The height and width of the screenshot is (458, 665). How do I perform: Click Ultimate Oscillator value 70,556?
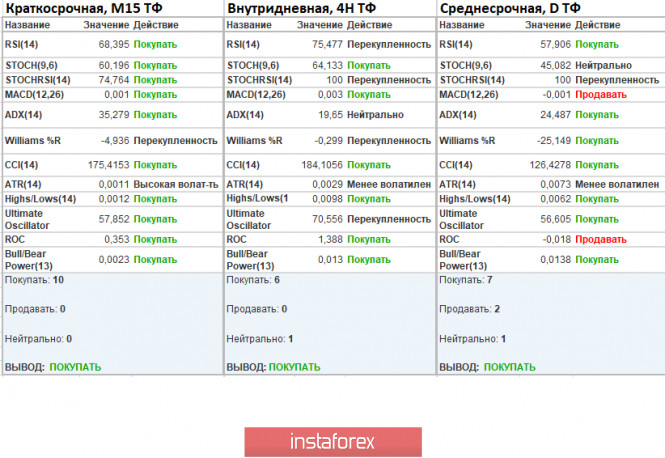pyautogui.click(x=327, y=219)
